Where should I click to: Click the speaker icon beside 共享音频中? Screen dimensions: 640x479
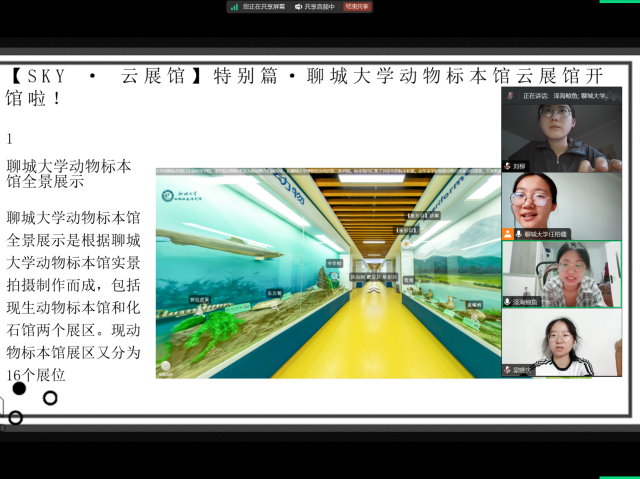click(299, 7)
